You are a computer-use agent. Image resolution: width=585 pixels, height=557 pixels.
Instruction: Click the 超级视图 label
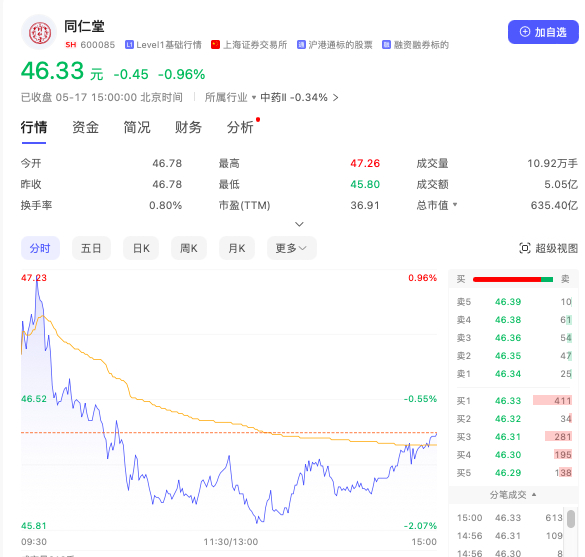point(556,248)
